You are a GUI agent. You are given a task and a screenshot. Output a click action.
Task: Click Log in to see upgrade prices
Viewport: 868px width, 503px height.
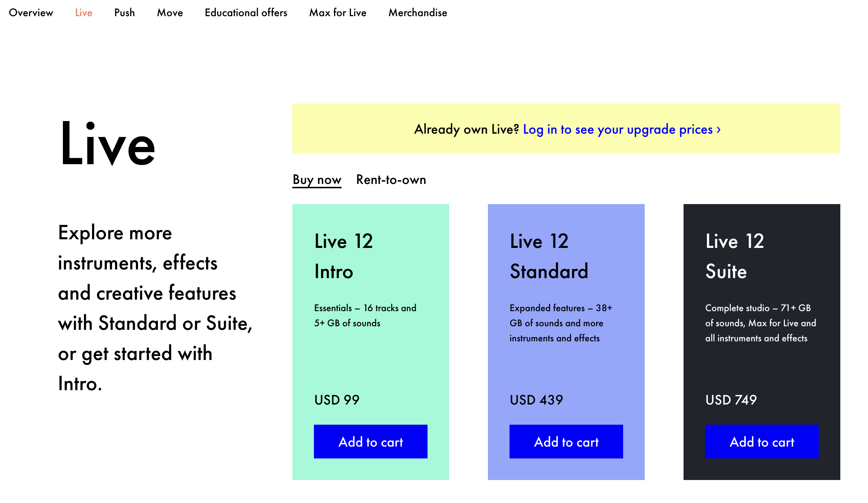pyautogui.click(x=618, y=129)
